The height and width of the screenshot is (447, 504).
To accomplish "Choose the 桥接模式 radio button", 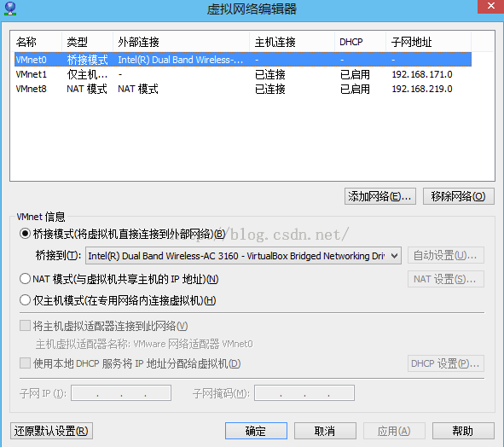I will coord(25,234).
